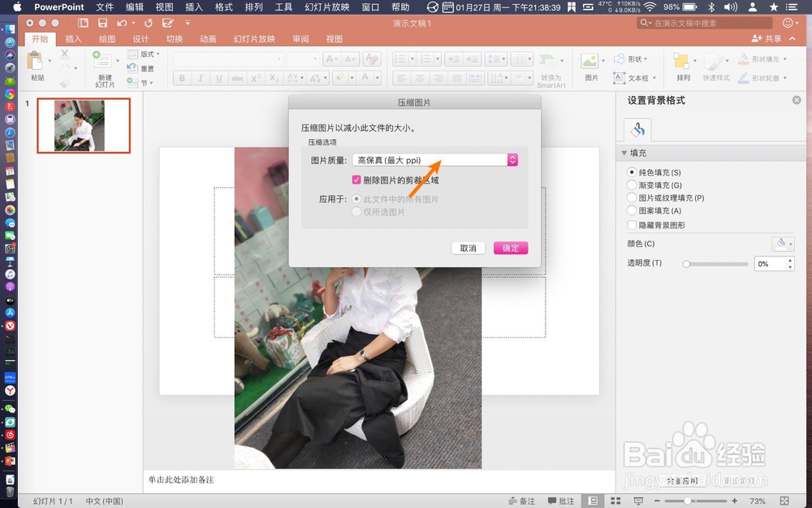Open the 格式 menu in the menu bar
Image resolution: width=812 pixels, height=508 pixels.
[x=224, y=7]
